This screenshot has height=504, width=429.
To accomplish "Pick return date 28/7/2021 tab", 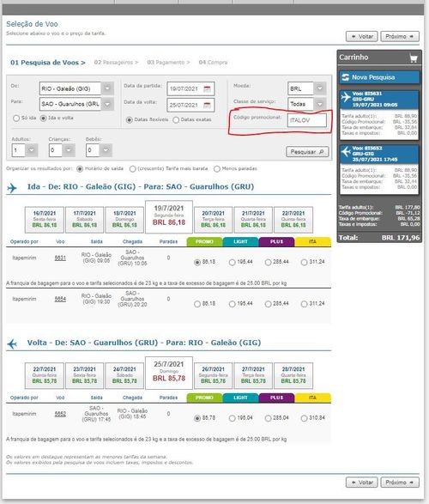I will (293, 375).
